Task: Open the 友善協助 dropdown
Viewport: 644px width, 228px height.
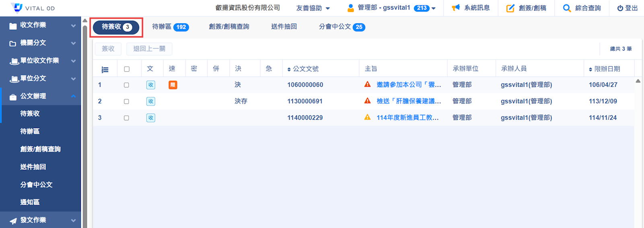Action: coord(313,8)
